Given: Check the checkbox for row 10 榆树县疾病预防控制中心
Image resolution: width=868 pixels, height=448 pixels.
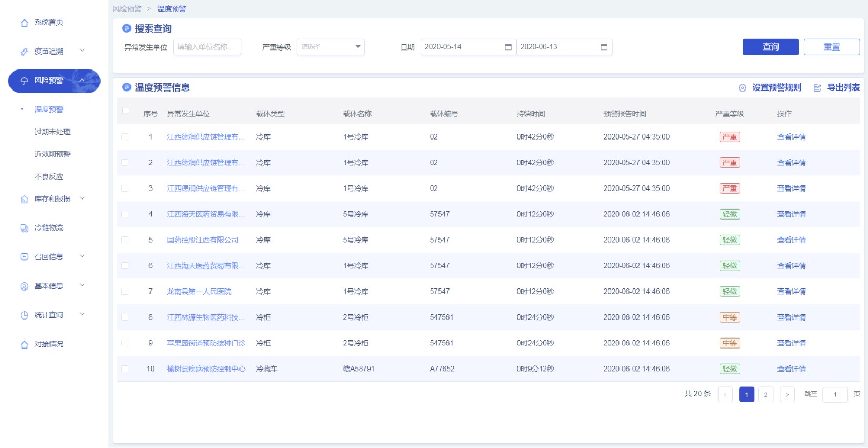Looking at the screenshot, I should pyautogui.click(x=125, y=369).
